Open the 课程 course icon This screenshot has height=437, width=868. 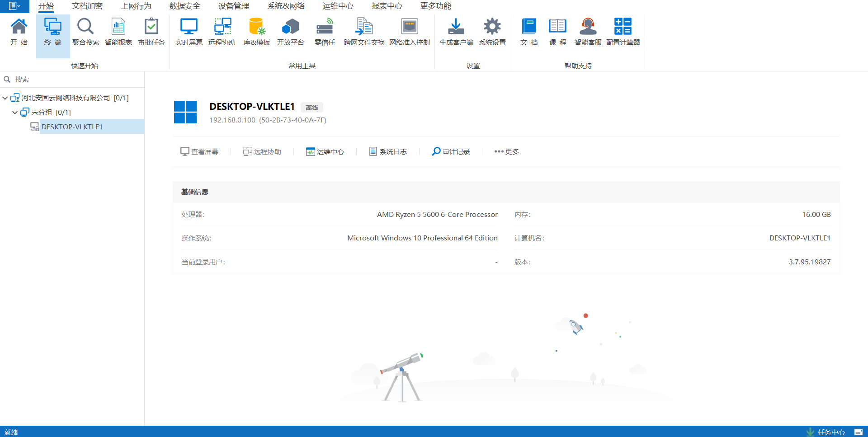coord(557,32)
